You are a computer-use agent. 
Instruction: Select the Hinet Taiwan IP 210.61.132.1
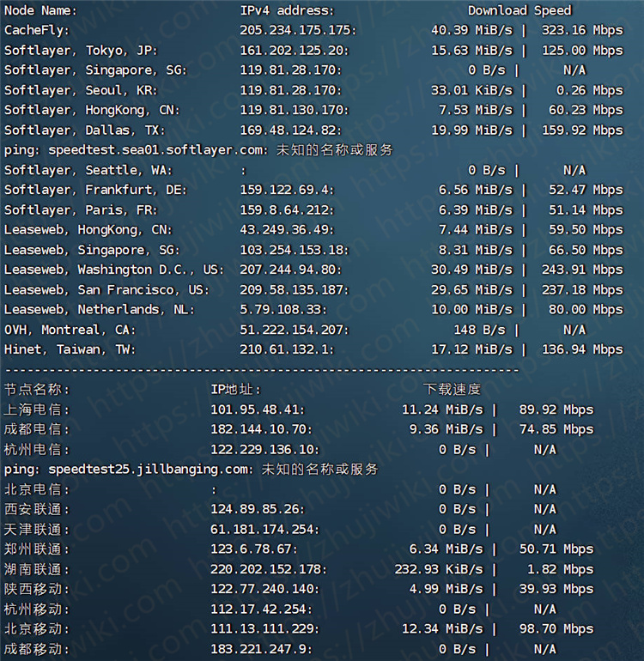pos(286,349)
